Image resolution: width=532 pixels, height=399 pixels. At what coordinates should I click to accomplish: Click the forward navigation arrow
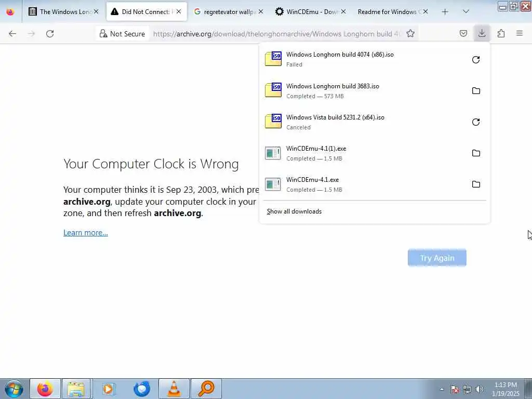tap(31, 34)
